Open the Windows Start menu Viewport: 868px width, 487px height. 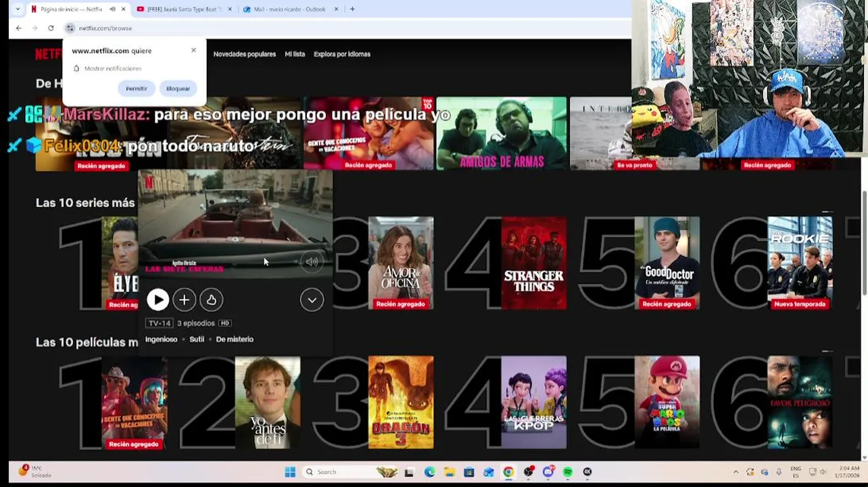click(290, 472)
